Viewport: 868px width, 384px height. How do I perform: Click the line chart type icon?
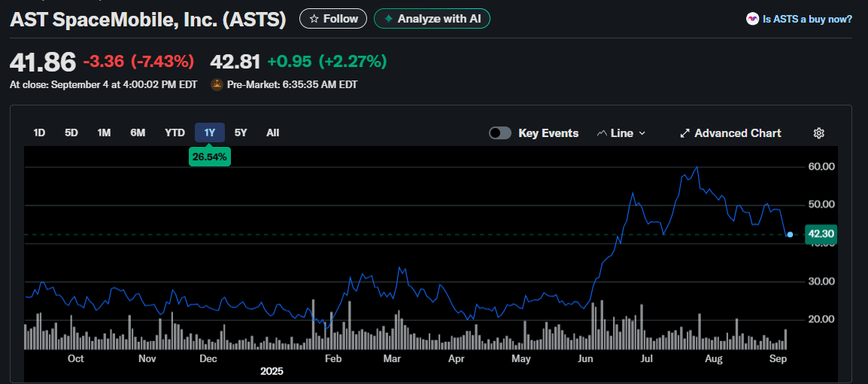tap(602, 133)
